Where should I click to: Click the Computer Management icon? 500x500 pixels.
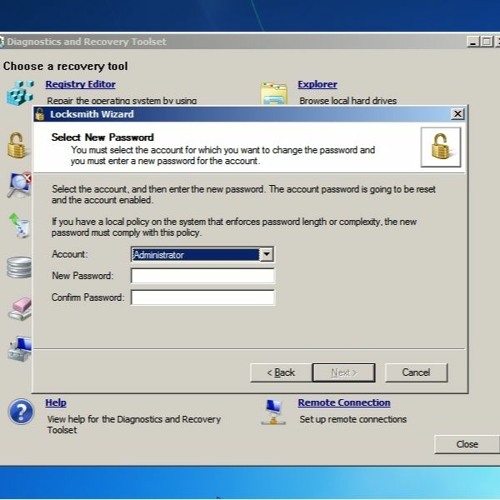(20, 349)
